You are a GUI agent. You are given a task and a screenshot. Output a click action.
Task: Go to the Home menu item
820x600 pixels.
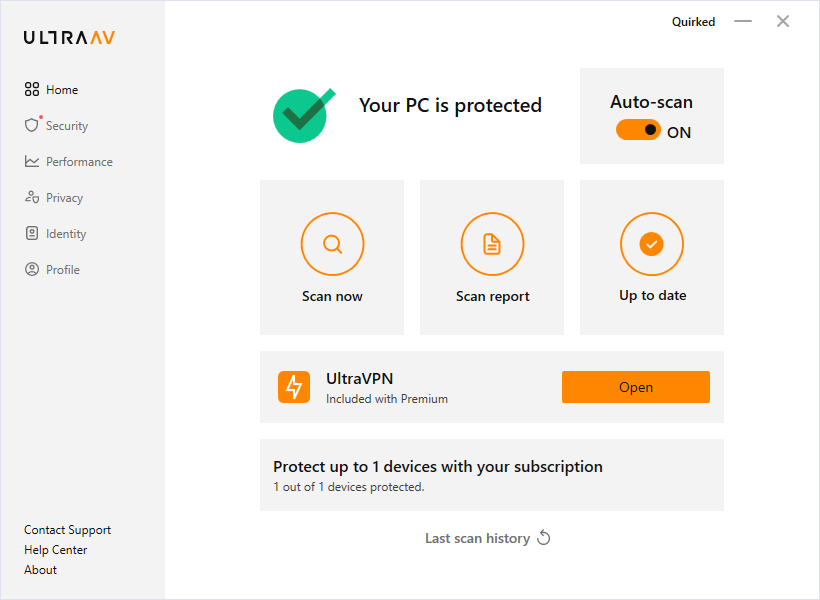61,90
